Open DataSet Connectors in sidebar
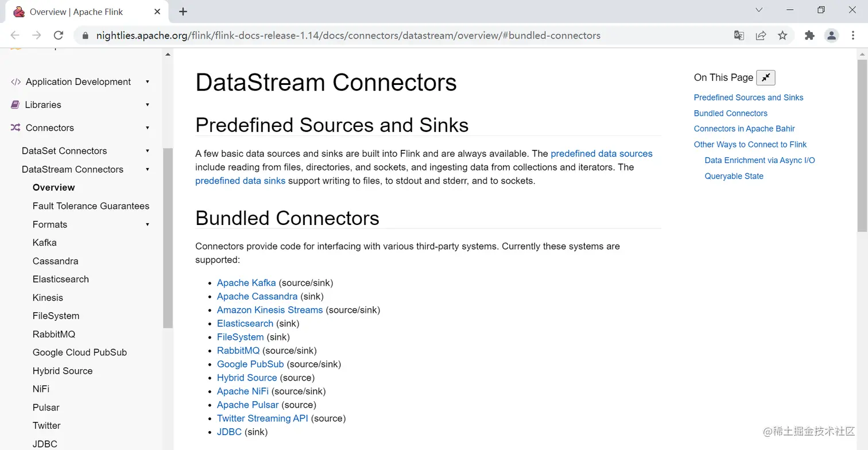 point(64,151)
